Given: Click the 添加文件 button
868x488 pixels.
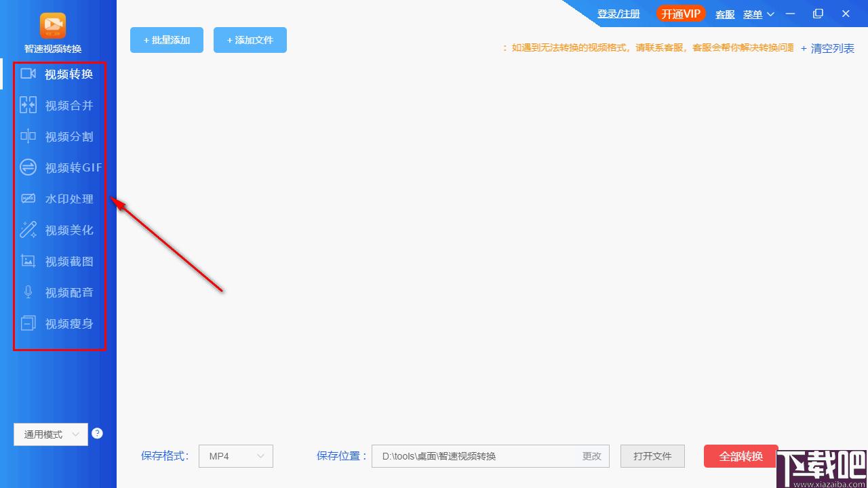Looking at the screenshot, I should click(x=250, y=40).
